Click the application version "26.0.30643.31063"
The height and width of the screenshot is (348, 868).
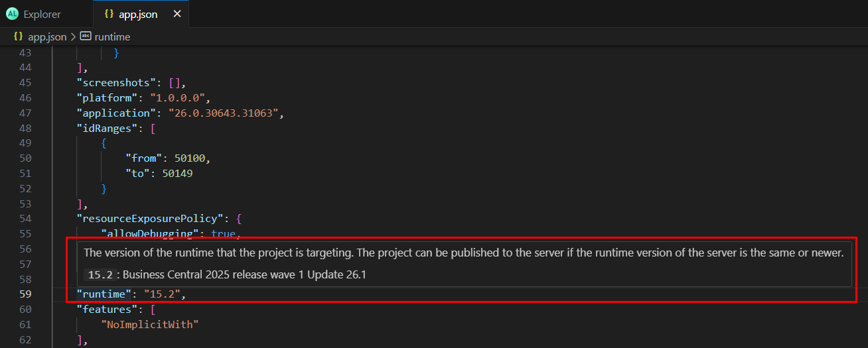point(226,113)
